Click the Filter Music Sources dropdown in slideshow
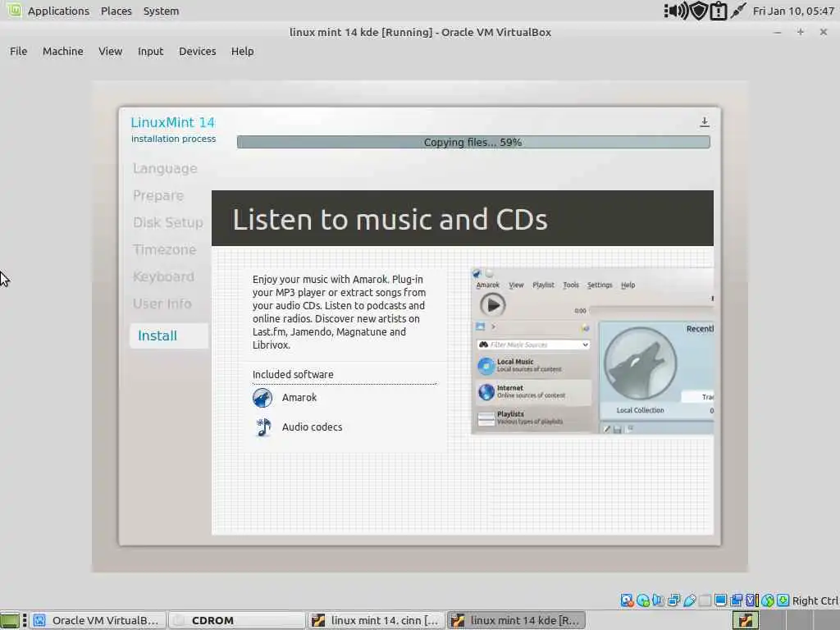 click(533, 345)
